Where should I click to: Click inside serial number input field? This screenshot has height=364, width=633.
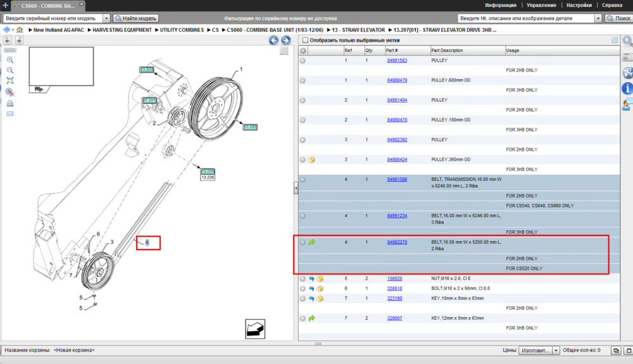[x=53, y=18]
